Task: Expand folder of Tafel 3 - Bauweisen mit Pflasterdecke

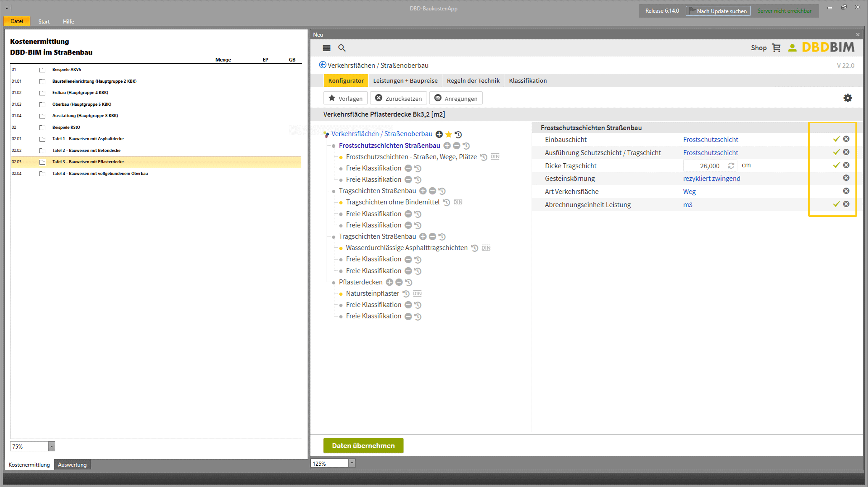Action: click(x=42, y=162)
